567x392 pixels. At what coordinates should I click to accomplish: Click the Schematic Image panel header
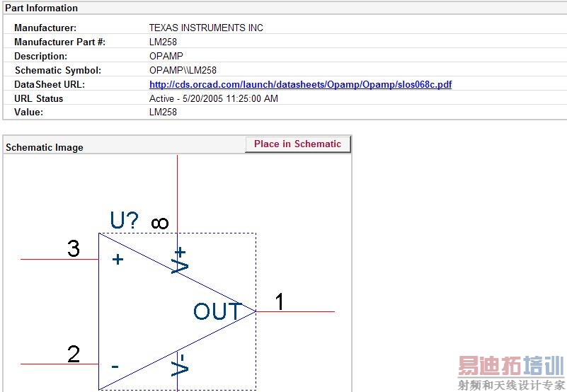click(x=45, y=148)
